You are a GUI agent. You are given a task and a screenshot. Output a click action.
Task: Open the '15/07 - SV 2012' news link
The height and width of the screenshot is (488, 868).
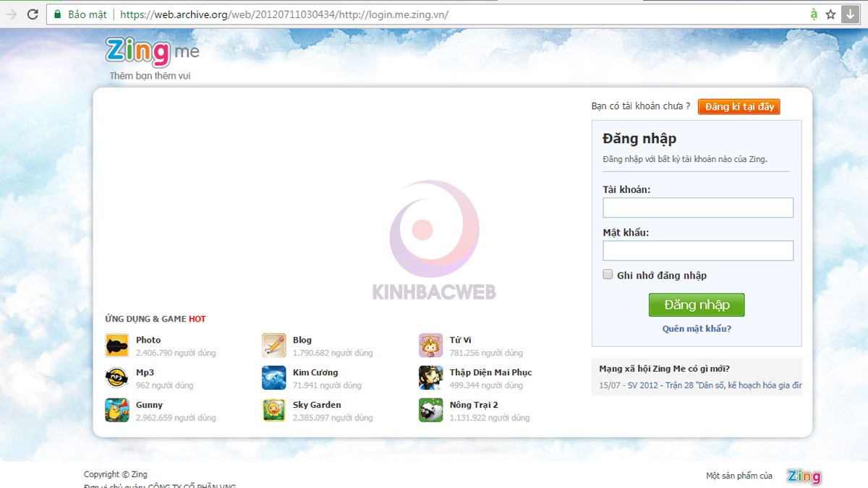(700, 385)
